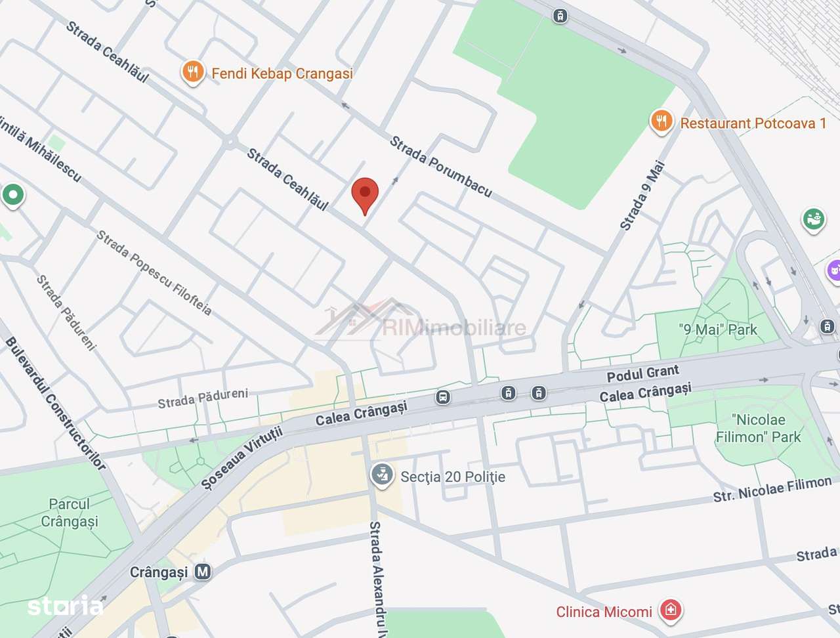Screen dimensions: 840x638
Task: Click the Fendi Kebap Crangasi label
Action: [x=282, y=74]
